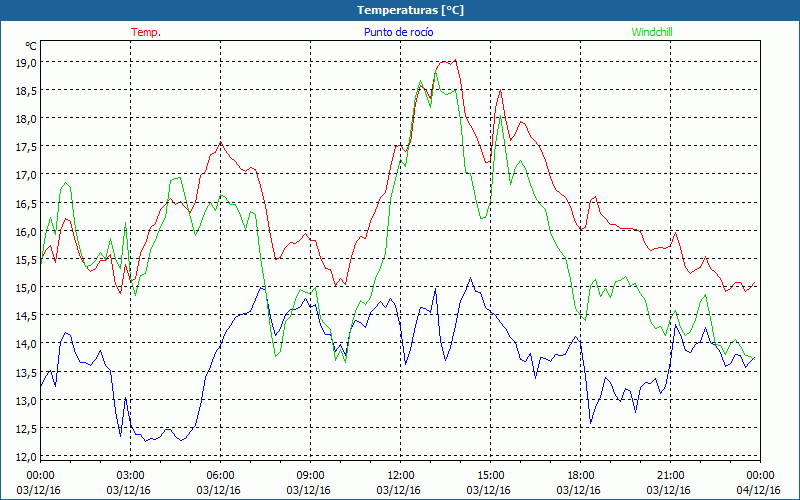Click the 03:00 time axis label
Viewport: 800px width, 500px height.
pos(130,476)
